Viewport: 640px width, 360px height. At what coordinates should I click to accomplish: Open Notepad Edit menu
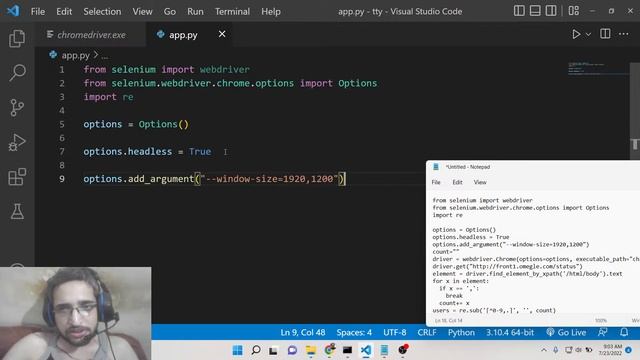457,182
